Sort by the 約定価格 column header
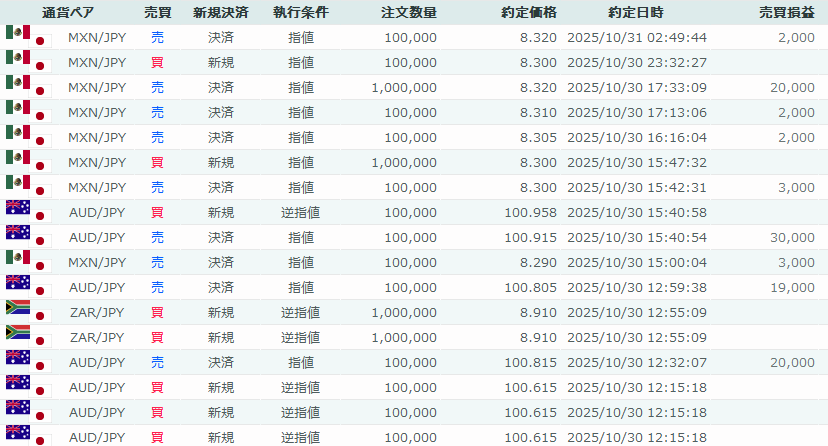828x446 pixels. [529, 13]
